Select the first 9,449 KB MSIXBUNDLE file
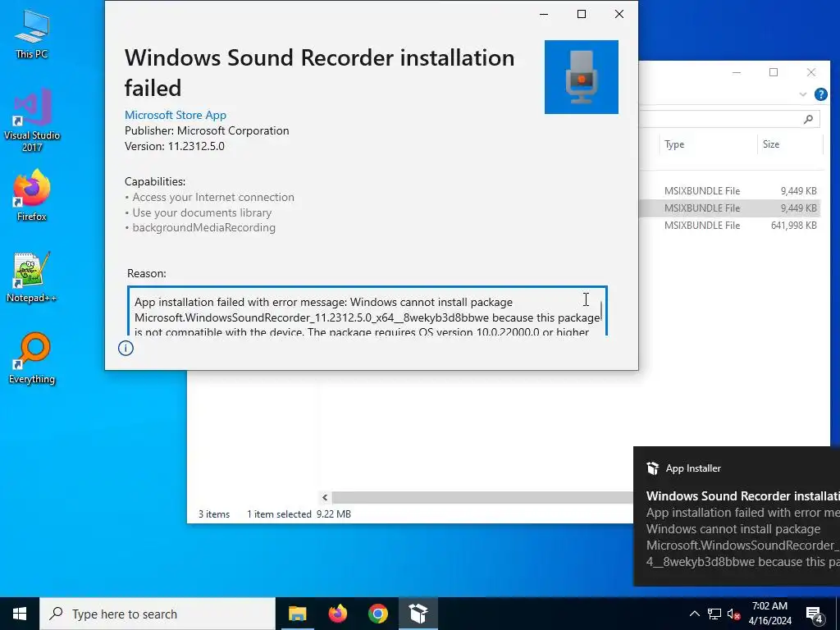Screen dimensions: 840x630 [729, 190]
